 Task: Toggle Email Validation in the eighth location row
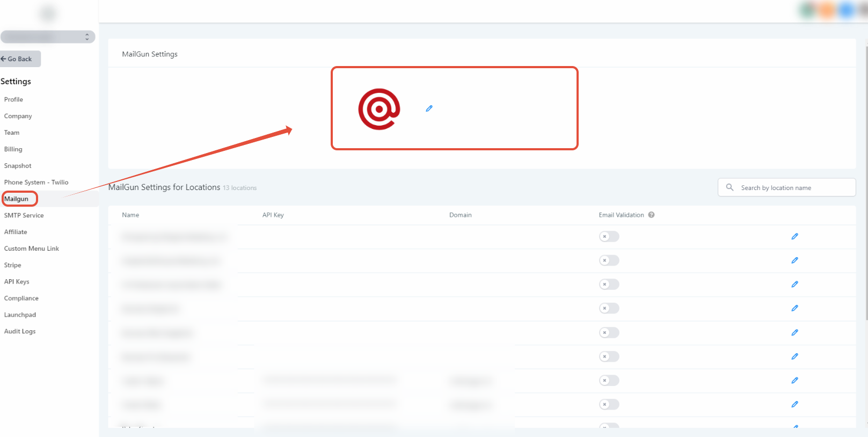pyautogui.click(x=609, y=404)
